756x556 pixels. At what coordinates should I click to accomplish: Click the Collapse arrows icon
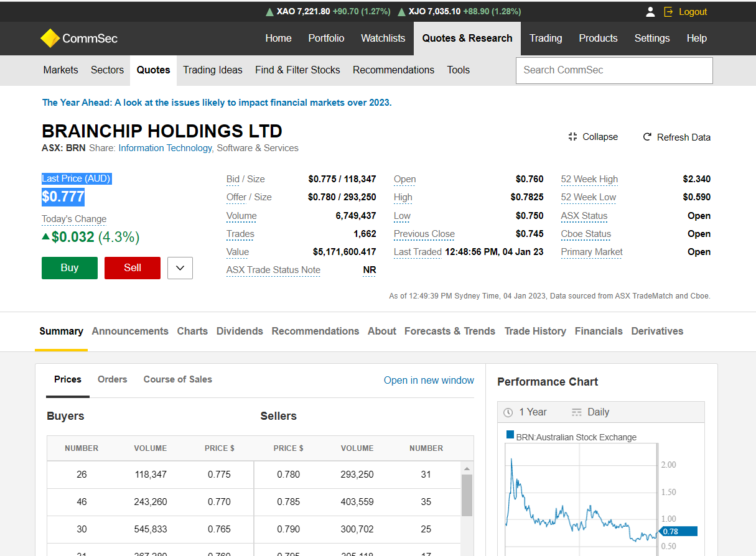pyautogui.click(x=572, y=137)
